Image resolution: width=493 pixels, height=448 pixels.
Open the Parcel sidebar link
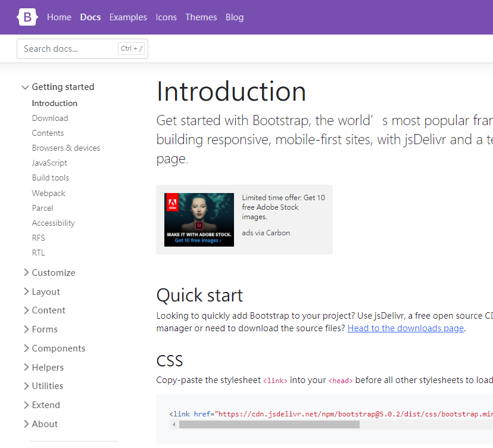click(42, 208)
